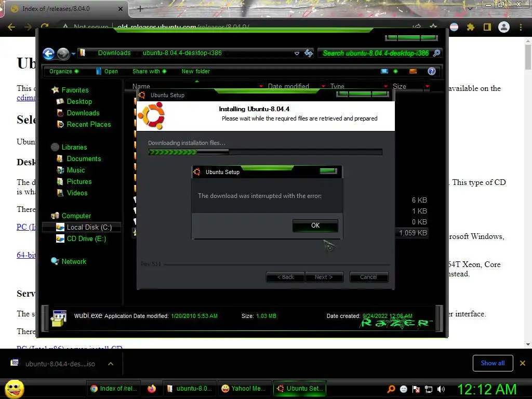The image size is (532, 399).
Task: Bookmark this page with the star icon
Action: tap(433, 27)
